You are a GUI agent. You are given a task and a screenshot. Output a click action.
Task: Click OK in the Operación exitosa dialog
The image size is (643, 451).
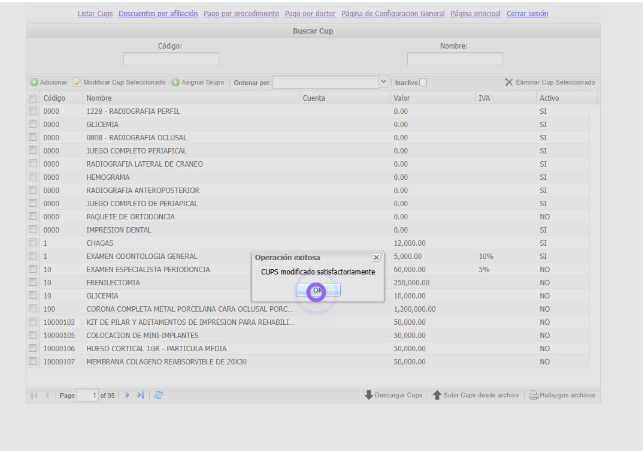[318, 290]
